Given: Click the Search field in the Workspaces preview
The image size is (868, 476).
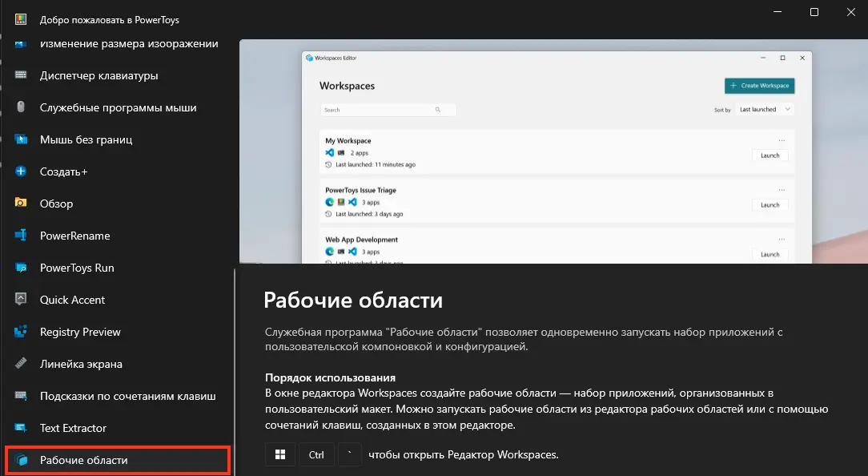Looking at the screenshot, I should click(388, 110).
